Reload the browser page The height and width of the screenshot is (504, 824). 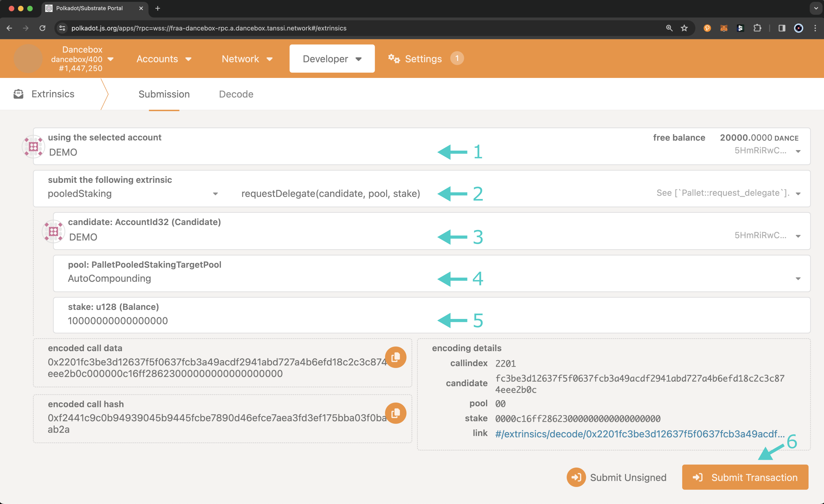pyautogui.click(x=42, y=28)
